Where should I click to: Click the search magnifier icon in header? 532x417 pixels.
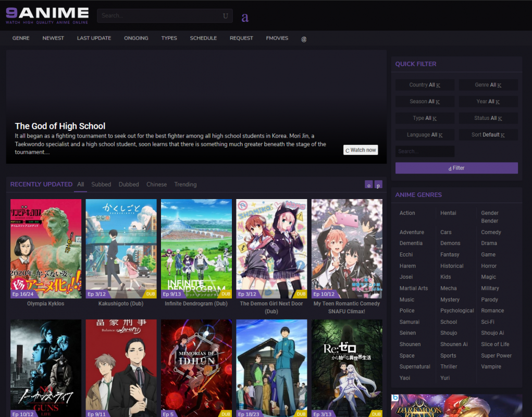click(x=225, y=16)
